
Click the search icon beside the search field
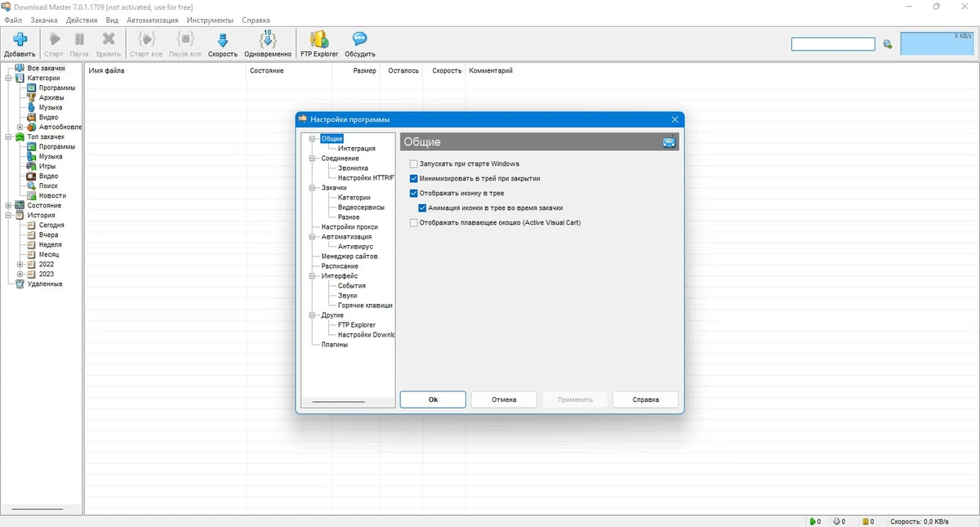(888, 44)
